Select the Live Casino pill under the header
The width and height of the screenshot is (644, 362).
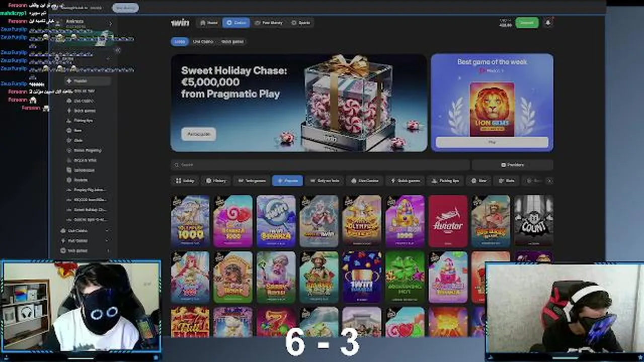pos(203,42)
